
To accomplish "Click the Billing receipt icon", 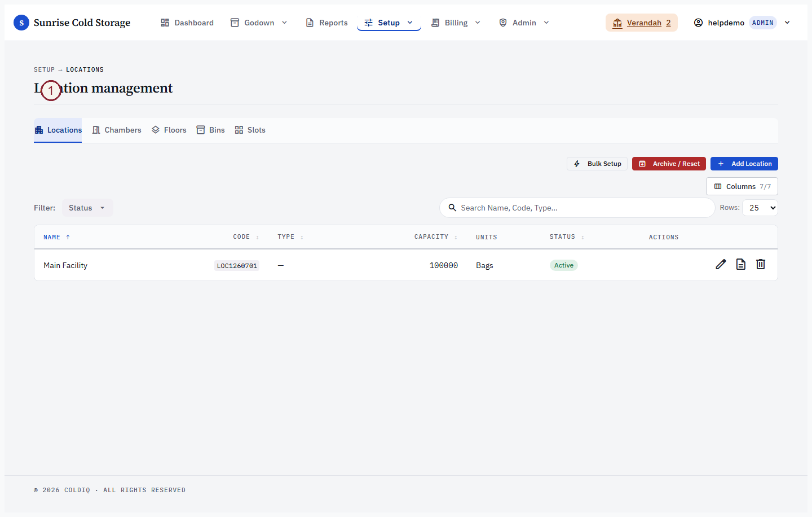I will 435,23.
